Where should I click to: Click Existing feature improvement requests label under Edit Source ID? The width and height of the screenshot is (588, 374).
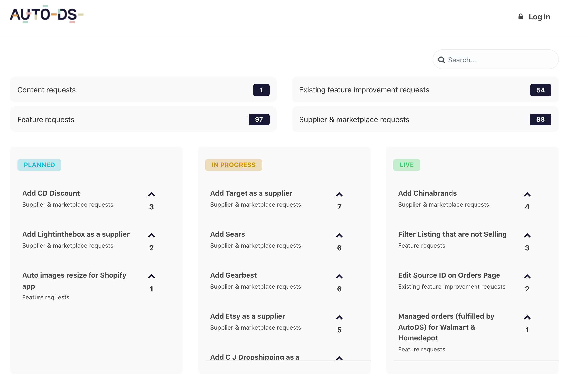[x=452, y=287]
